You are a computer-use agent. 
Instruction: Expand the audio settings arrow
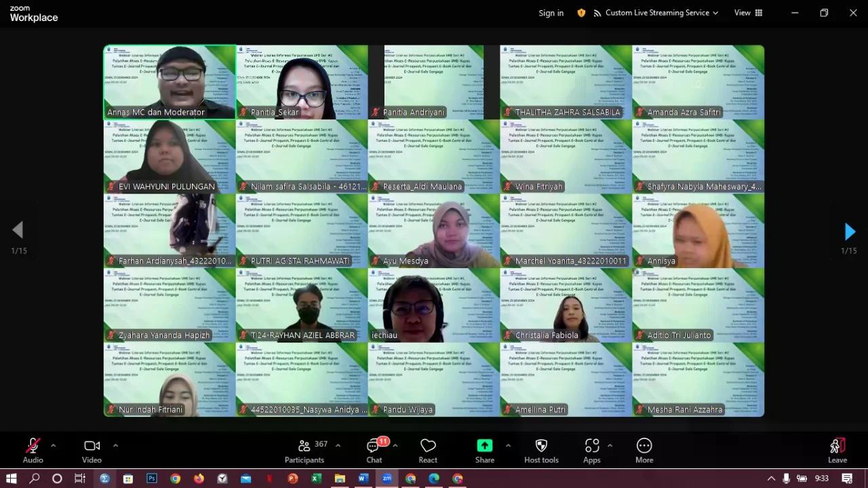(54, 446)
